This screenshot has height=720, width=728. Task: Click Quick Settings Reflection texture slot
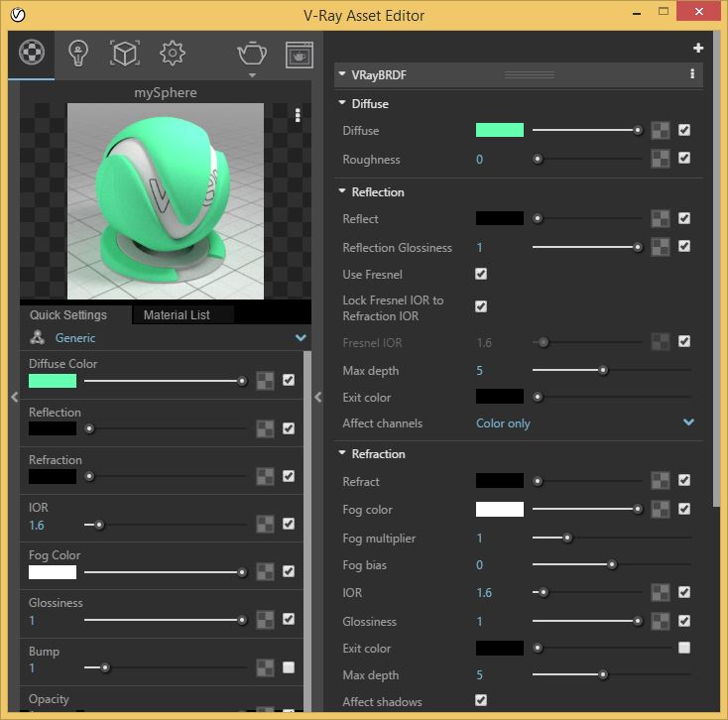(x=265, y=428)
